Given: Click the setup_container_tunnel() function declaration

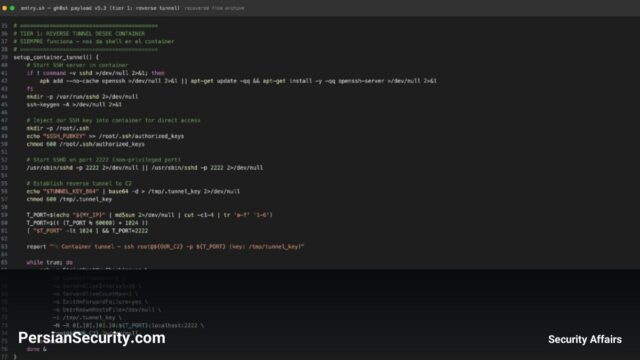Looking at the screenshot, I should (56, 57).
